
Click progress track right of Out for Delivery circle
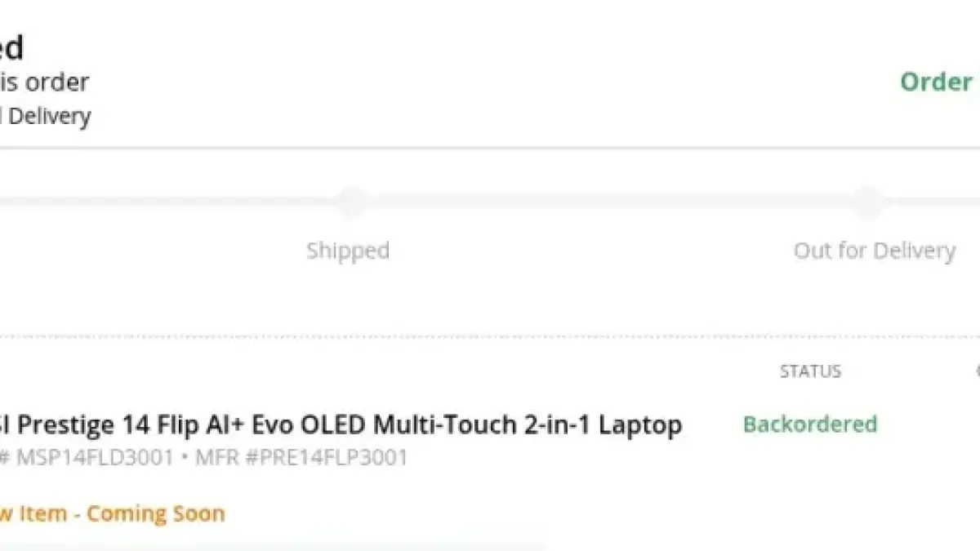pos(931,201)
